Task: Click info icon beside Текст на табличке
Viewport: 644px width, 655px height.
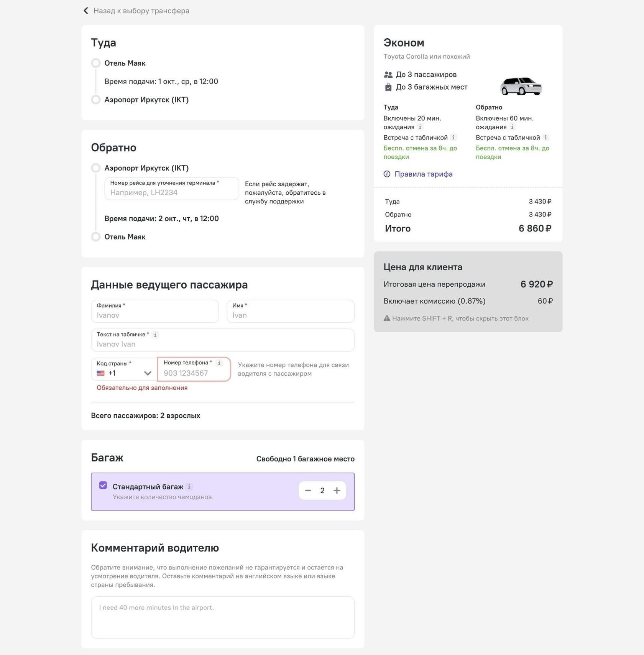Action: [x=155, y=335]
